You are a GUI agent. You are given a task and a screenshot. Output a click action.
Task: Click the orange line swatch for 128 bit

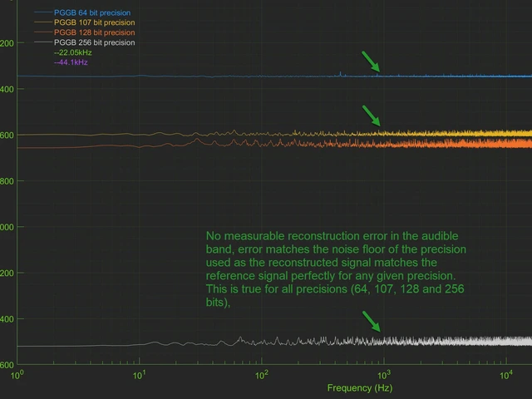coord(43,32)
